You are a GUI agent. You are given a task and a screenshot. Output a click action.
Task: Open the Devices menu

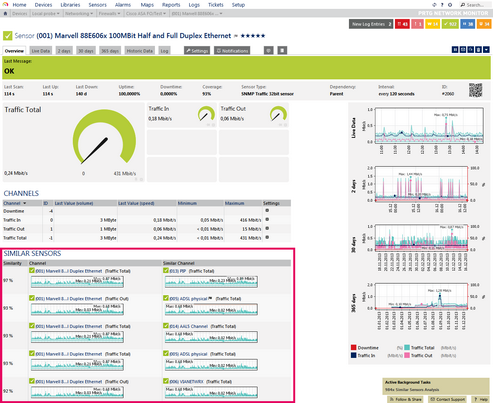pos(43,5)
